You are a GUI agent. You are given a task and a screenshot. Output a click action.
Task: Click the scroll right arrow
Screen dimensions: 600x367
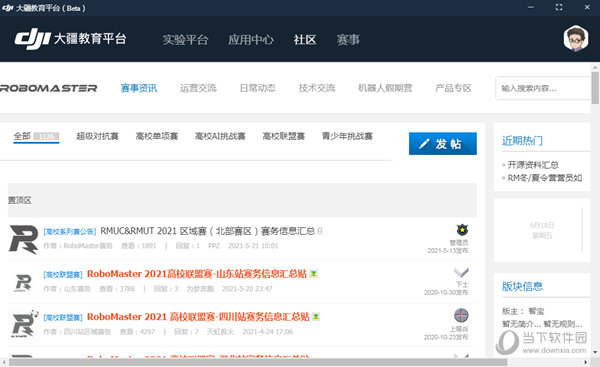tap(586, 362)
